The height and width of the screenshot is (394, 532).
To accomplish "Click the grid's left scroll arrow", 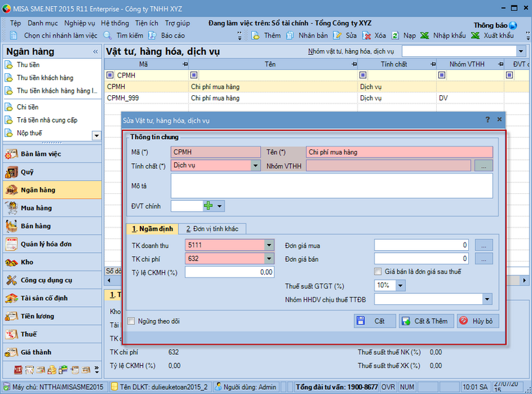I will 109,280.
